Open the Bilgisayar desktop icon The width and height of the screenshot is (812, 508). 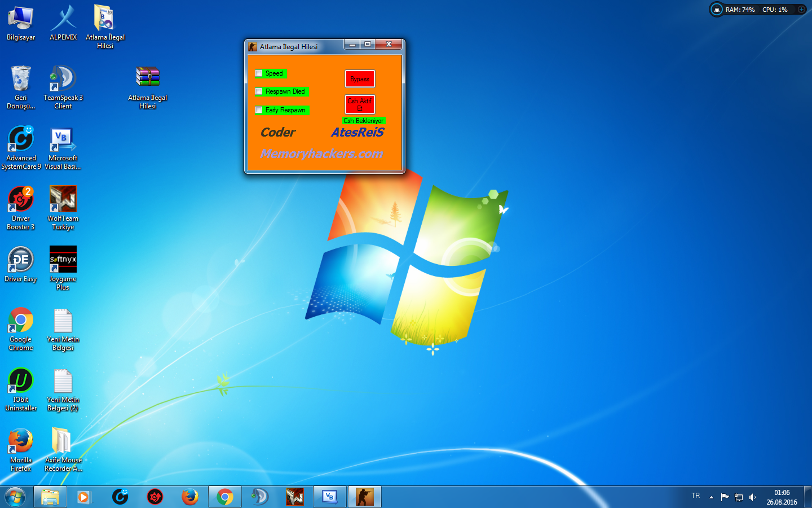21,24
